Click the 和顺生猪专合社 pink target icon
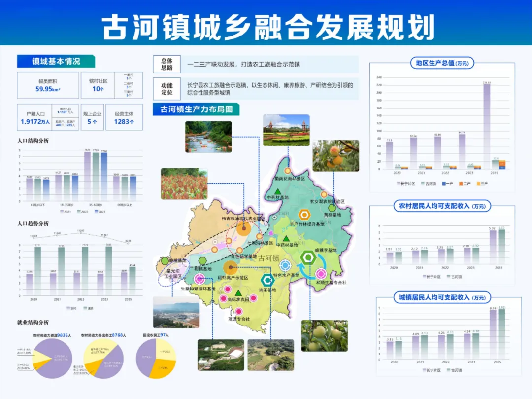Viewport: 532px width, 399px height. [321, 273]
